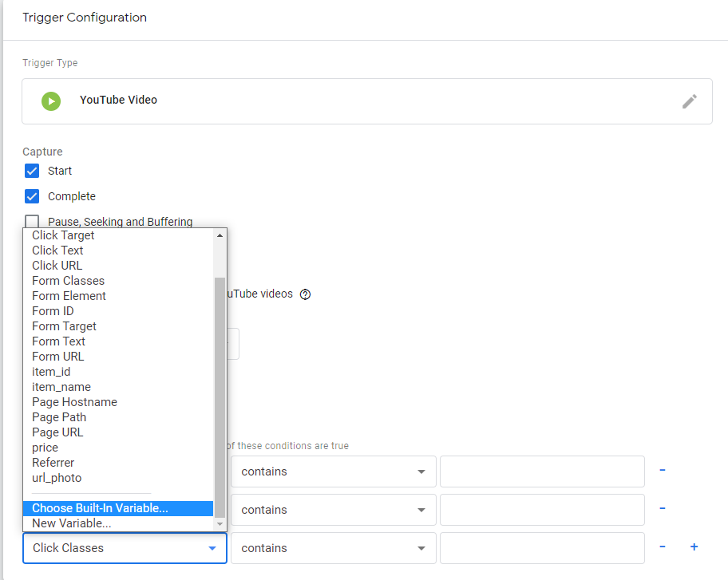Viewport: 728px width, 580px height.
Task: Uncheck the Start capture checkbox
Action: pyautogui.click(x=32, y=171)
